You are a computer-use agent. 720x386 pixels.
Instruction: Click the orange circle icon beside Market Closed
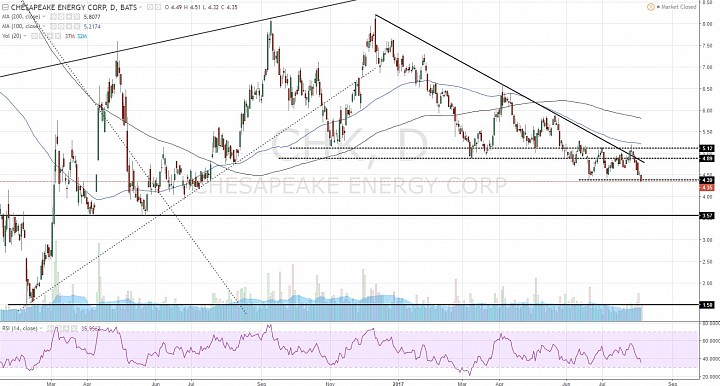pos(650,7)
